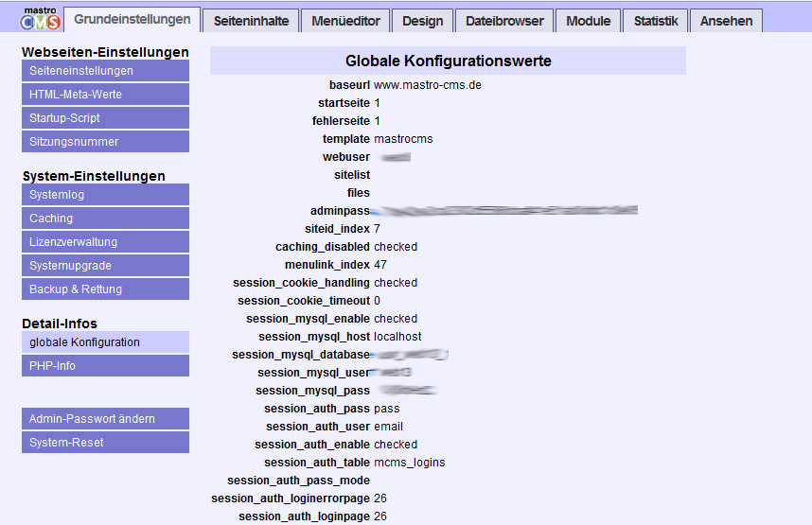The height and width of the screenshot is (525, 812).
Task: Click the startseite label
Action: pyautogui.click(x=344, y=103)
